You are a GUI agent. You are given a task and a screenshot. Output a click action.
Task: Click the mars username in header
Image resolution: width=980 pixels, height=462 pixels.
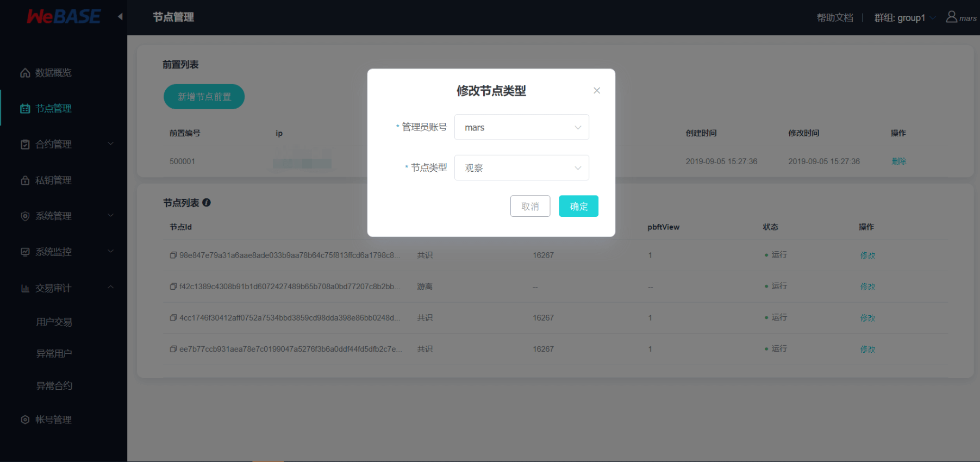[x=967, y=18]
